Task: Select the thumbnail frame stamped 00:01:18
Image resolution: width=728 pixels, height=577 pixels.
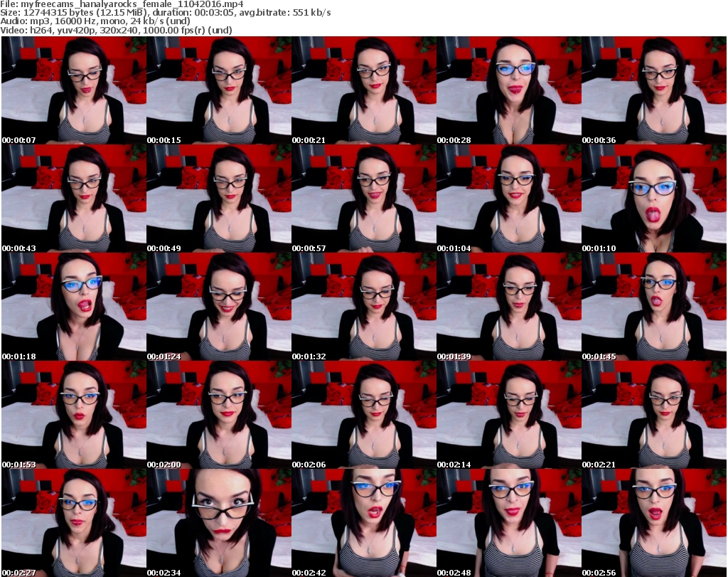Action: click(x=74, y=307)
